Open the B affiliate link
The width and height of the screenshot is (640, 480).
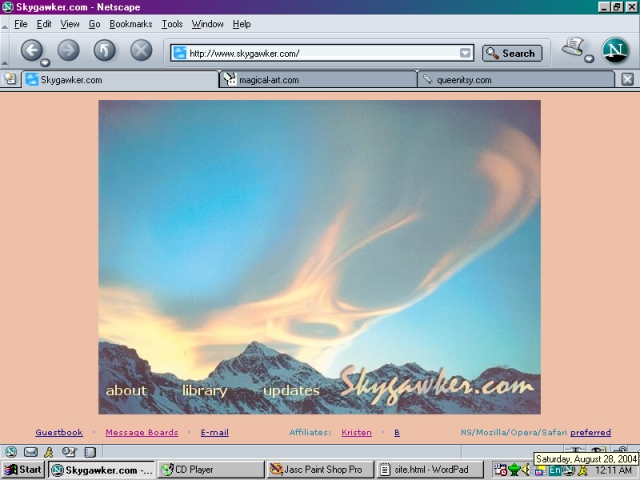[x=397, y=432]
